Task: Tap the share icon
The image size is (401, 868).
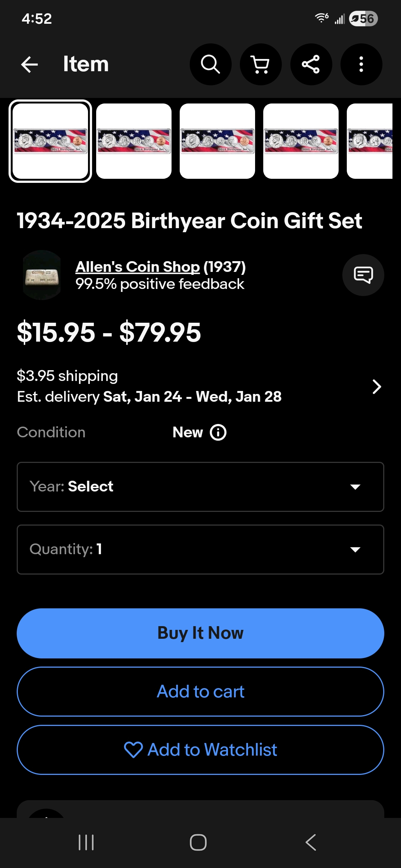Action: pyautogui.click(x=311, y=65)
